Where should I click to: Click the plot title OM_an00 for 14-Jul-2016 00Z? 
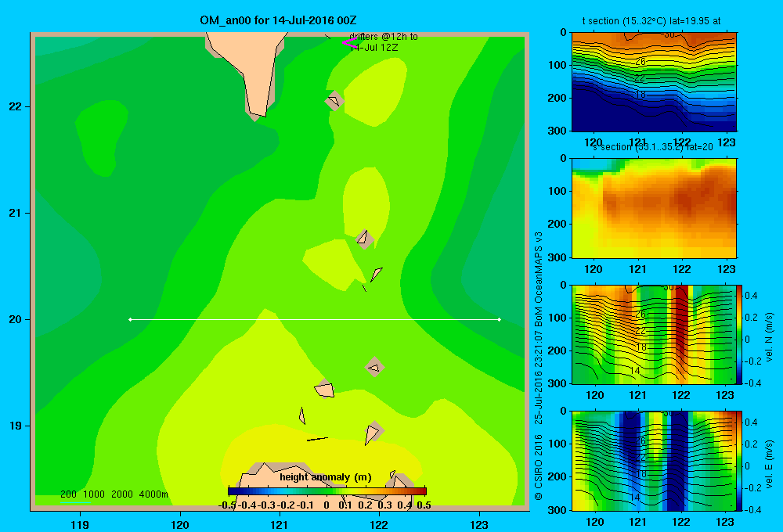point(278,20)
